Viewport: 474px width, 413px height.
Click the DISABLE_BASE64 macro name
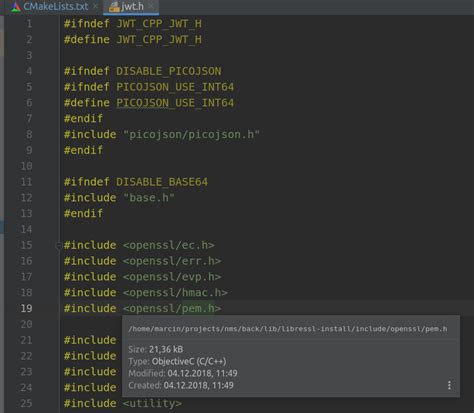(x=162, y=182)
